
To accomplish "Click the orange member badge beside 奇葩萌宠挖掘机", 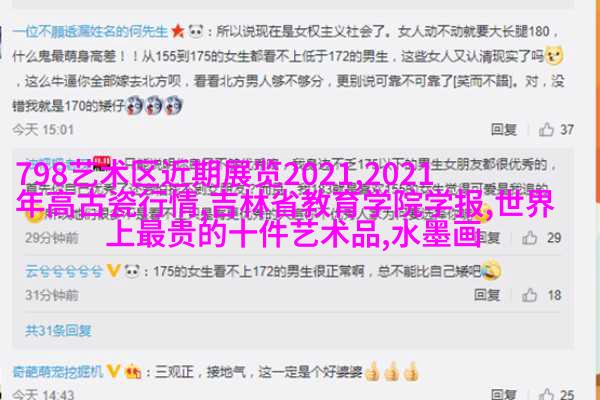I will coord(133,371).
